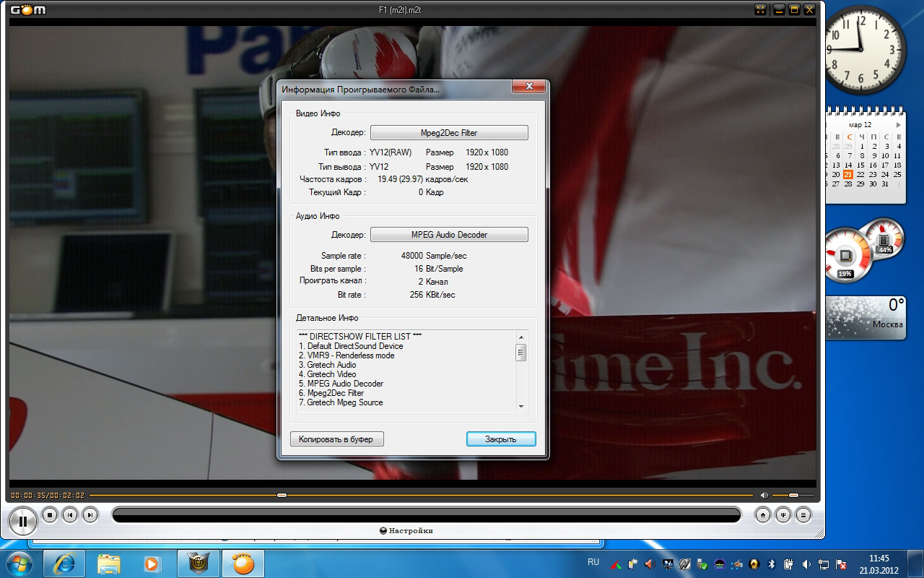The width and height of the screenshot is (924, 578).
Task: Skip to the previous track
Action: click(69, 515)
